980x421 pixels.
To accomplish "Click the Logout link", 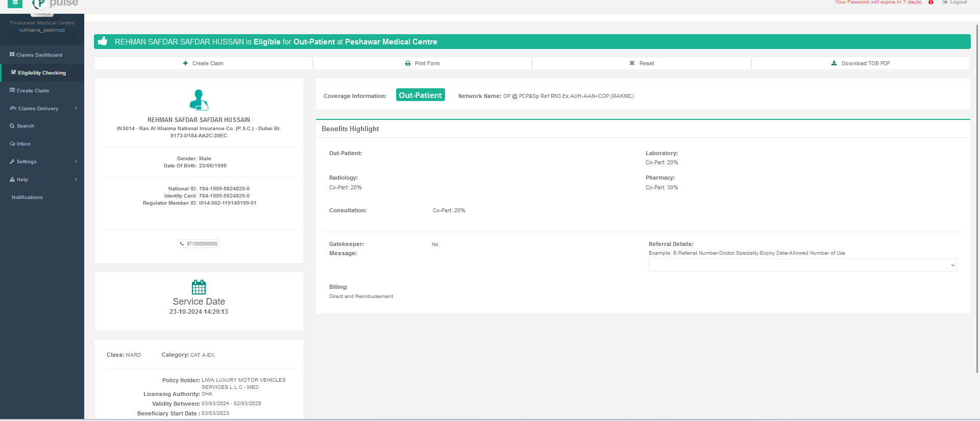I will (x=954, y=3).
